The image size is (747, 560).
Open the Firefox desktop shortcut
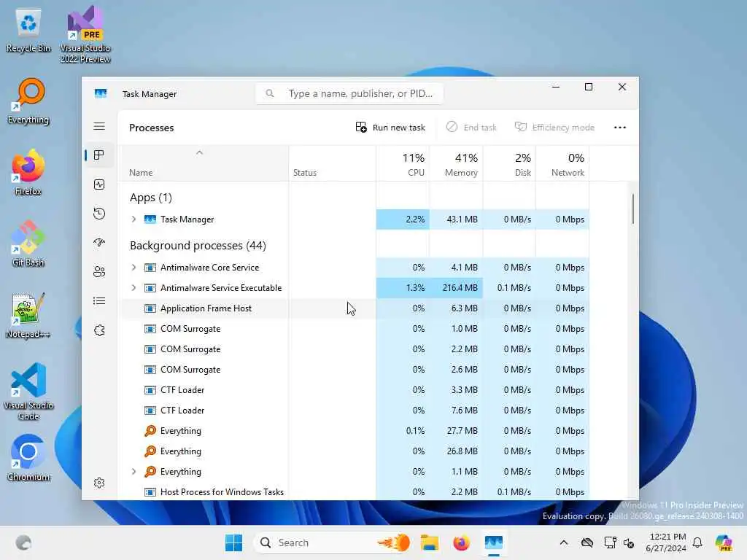pyautogui.click(x=28, y=173)
